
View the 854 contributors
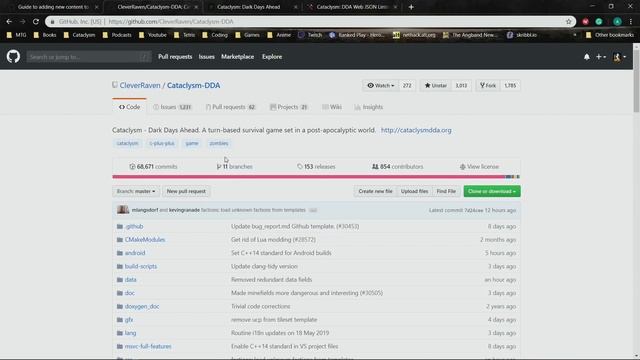398,167
